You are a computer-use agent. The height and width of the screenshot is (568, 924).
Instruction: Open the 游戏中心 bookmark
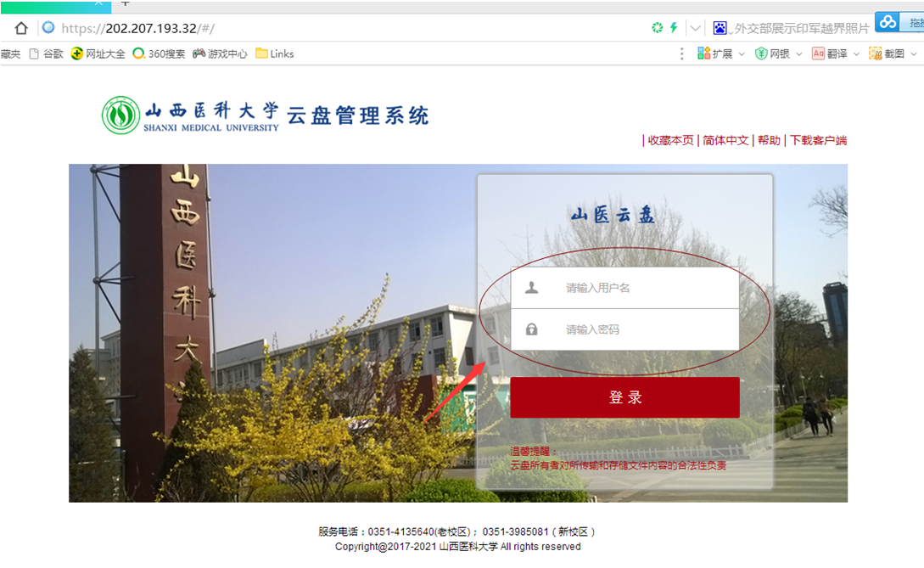[x=221, y=53]
